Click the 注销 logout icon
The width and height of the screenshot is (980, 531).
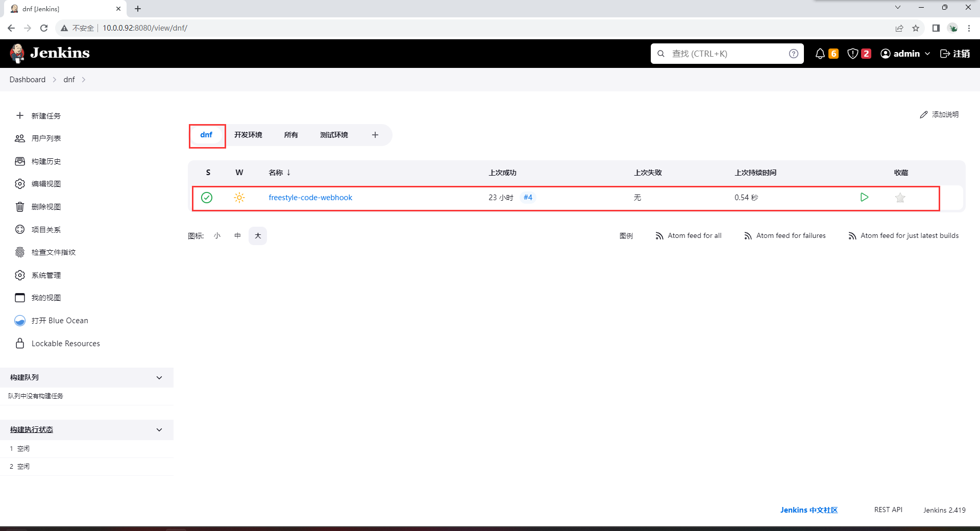[945, 54]
